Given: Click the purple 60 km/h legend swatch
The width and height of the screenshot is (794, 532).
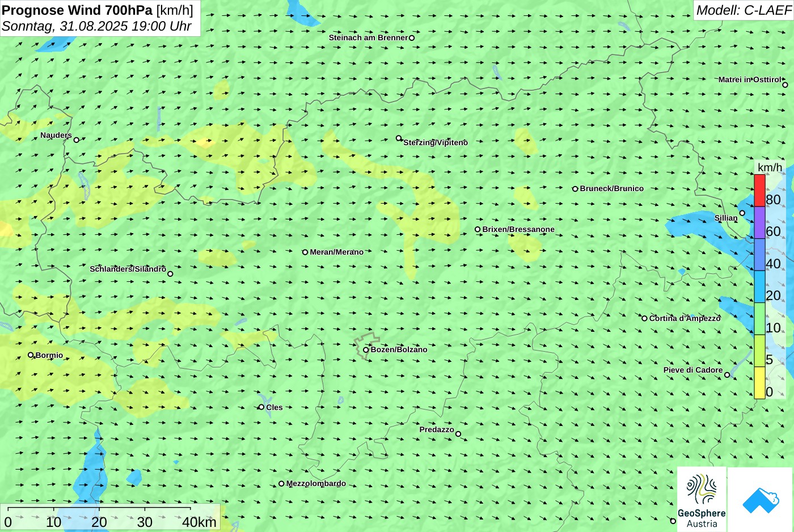Looking at the screenshot, I should [x=759, y=222].
